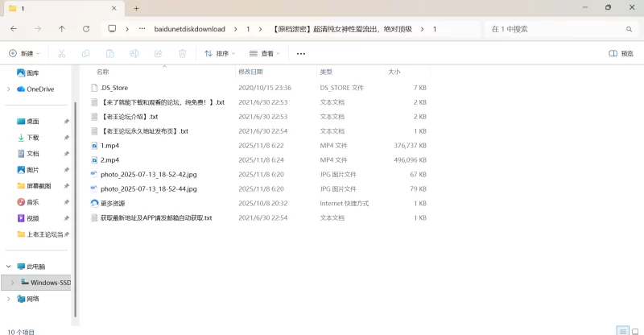The height and width of the screenshot is (335, 644).
Task: Click the Share toolbar icon
Action: coord(158,54)
